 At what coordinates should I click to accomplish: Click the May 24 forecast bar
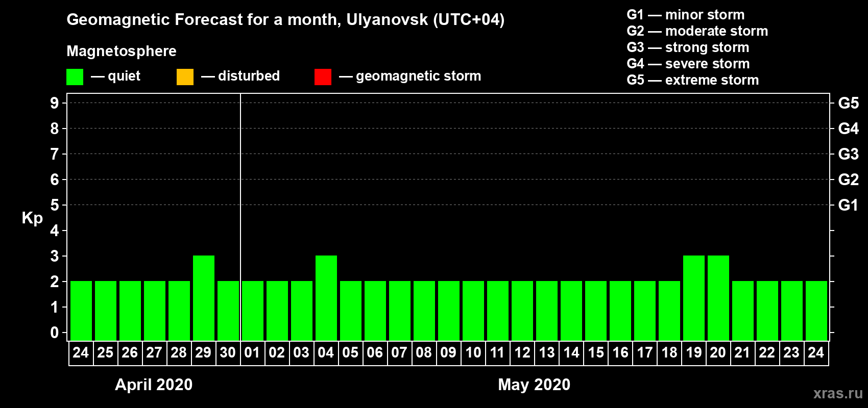click(816, 311)
